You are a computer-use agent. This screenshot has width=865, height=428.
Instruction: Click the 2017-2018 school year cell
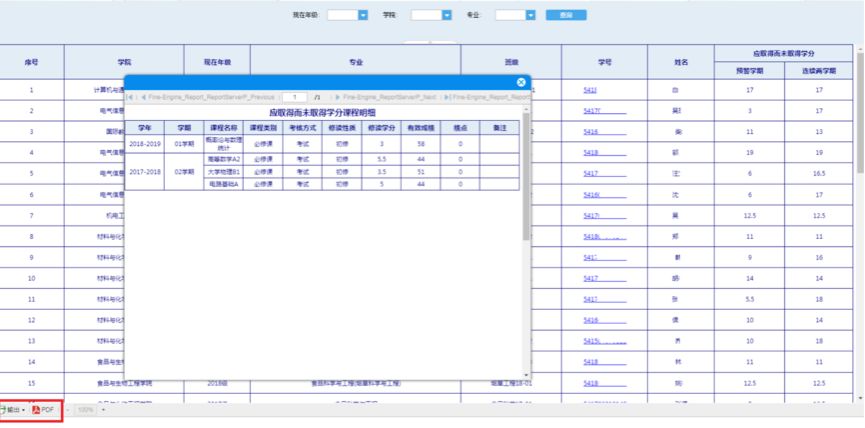pyautogui.click(x=145, y=172)
